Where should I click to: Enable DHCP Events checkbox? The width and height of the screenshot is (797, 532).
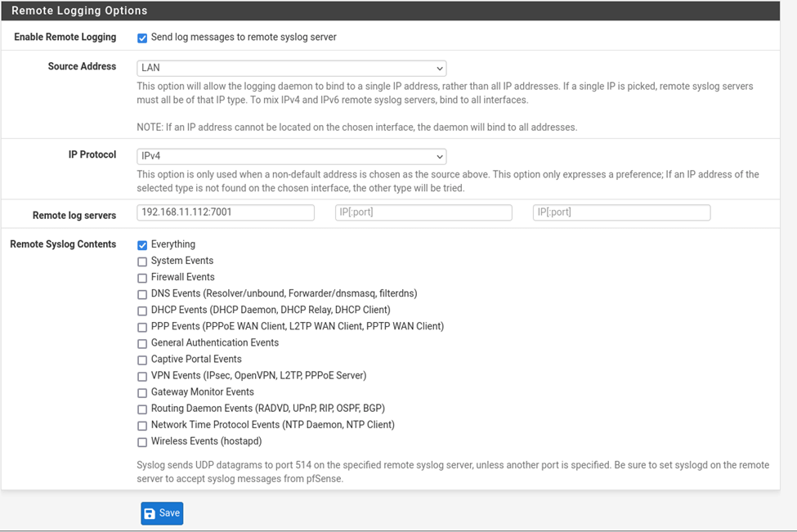142,311
